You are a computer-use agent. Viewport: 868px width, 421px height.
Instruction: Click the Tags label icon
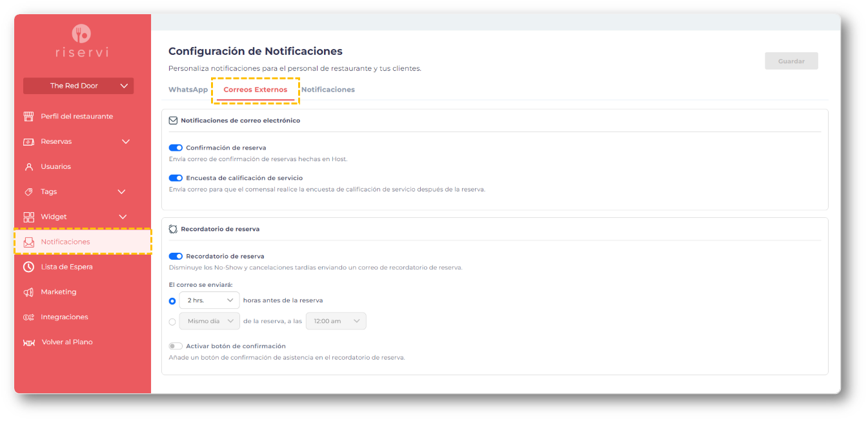28,191
